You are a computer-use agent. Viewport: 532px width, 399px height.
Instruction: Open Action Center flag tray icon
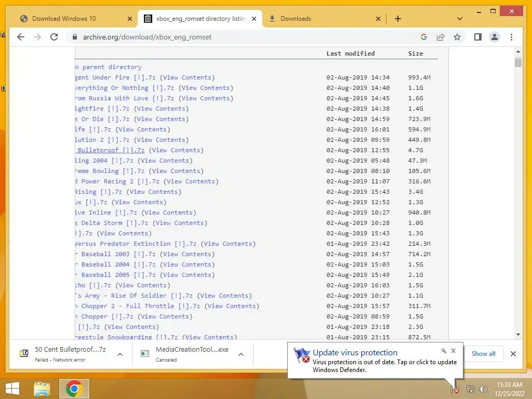455,389
